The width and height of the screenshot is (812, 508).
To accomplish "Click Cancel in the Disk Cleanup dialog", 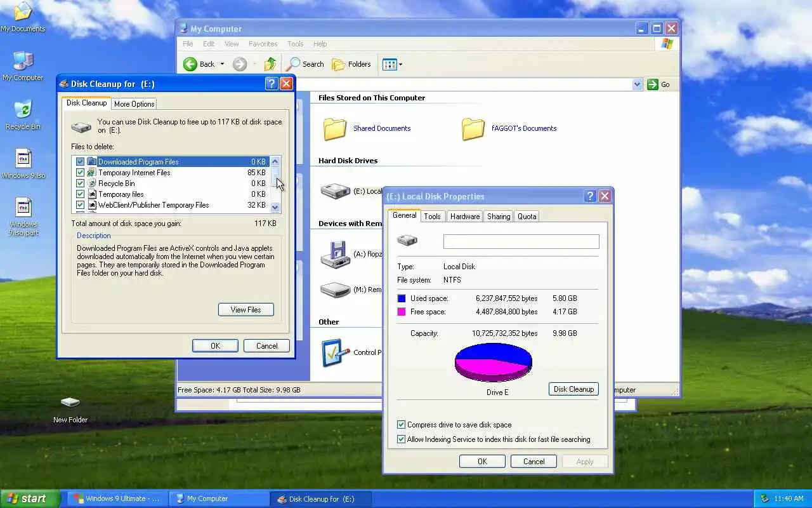I will (266, 346).
